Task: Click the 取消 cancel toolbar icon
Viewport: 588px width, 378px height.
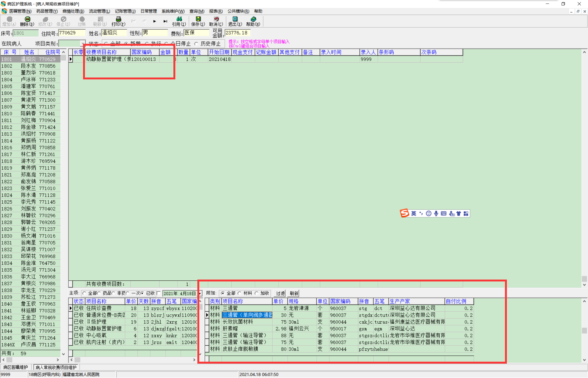Action: (216, 19)
